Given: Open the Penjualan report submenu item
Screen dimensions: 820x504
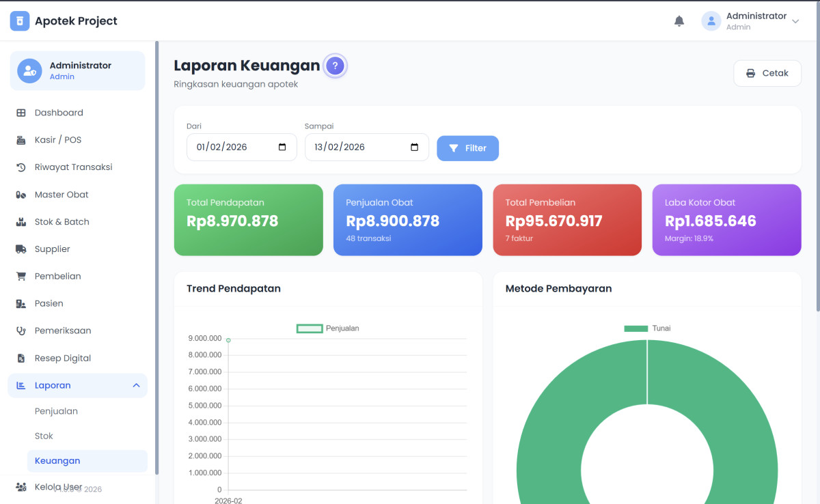Looking at the screenshot, I should pos(87,411).
